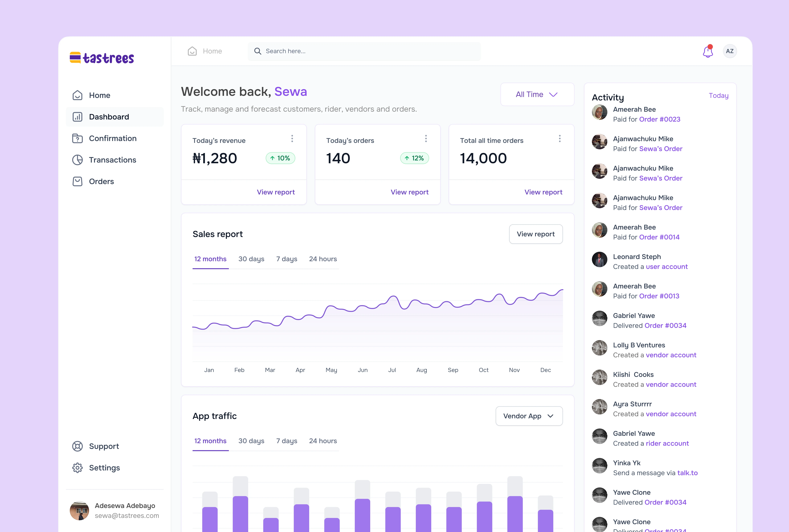The image size is (789, 532).
Task: Click the AZ avatar menu
Action: [x=730, y=51]
